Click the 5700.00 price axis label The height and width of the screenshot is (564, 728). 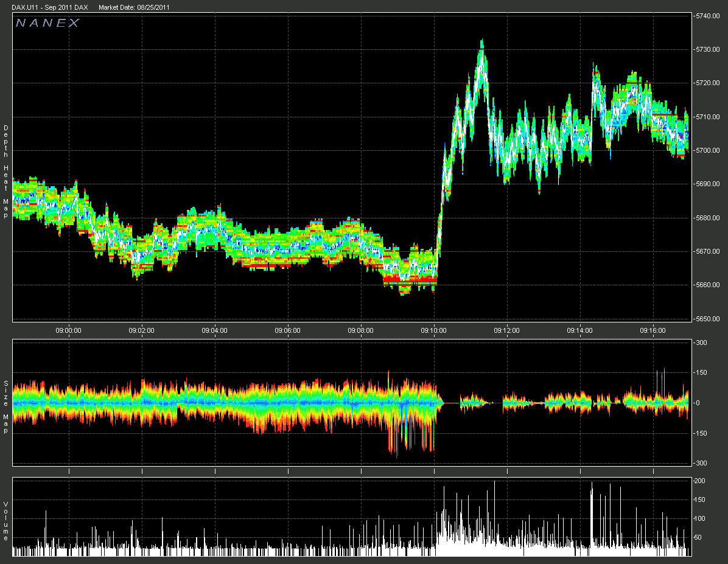(x=709, y=150)
